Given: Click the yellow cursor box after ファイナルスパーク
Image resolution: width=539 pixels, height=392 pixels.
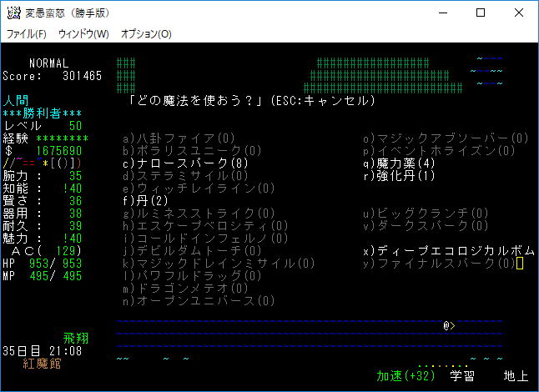Looking at the screenshot, I should pyautogui.click(x=520, y=264).
